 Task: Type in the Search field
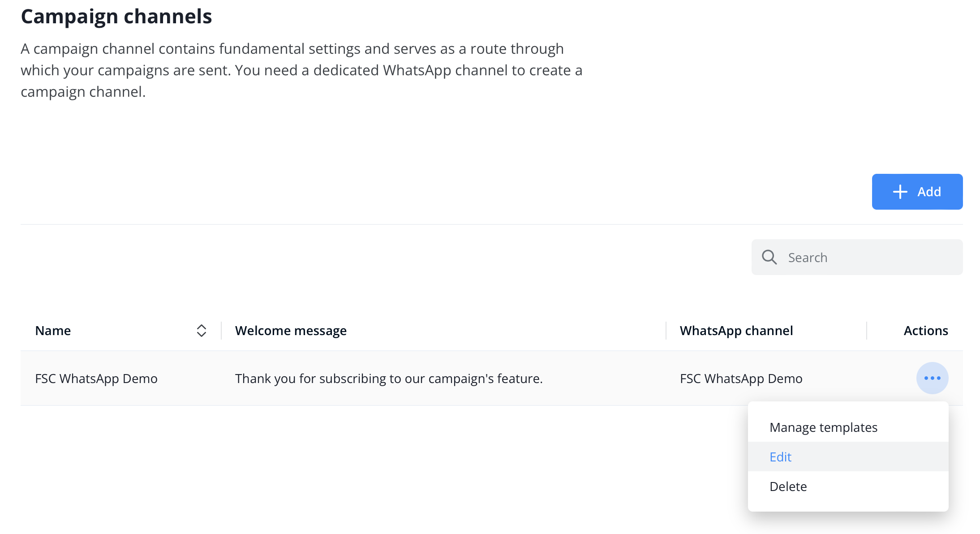click(869, 258)
